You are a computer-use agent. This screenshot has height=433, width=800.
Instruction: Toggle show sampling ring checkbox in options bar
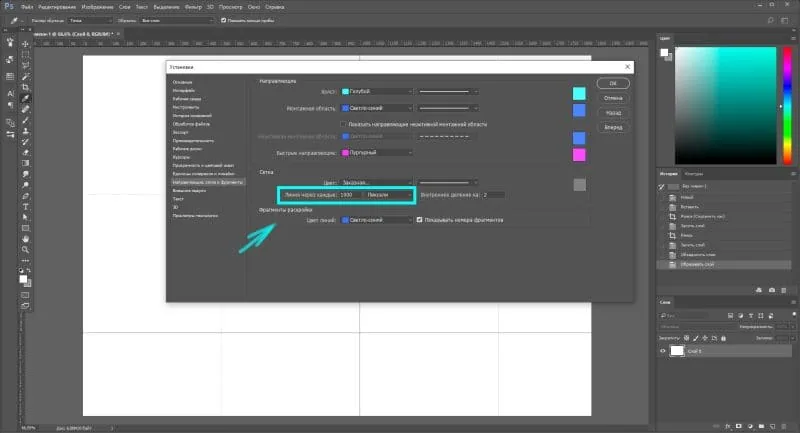pos(223,20)
